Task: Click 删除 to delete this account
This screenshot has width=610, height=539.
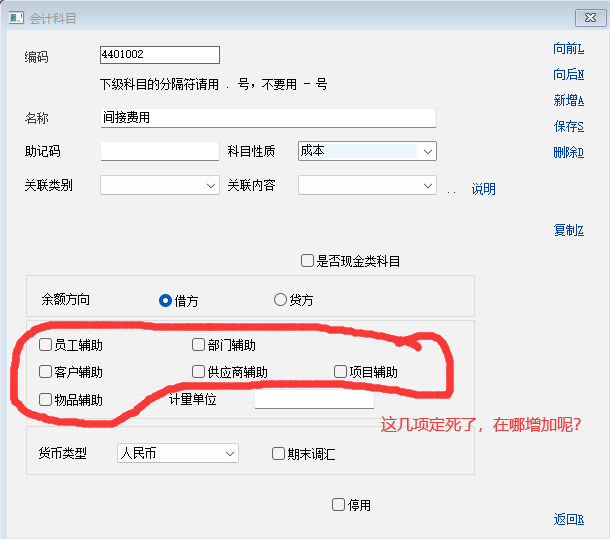Action: tap(568, 152)
